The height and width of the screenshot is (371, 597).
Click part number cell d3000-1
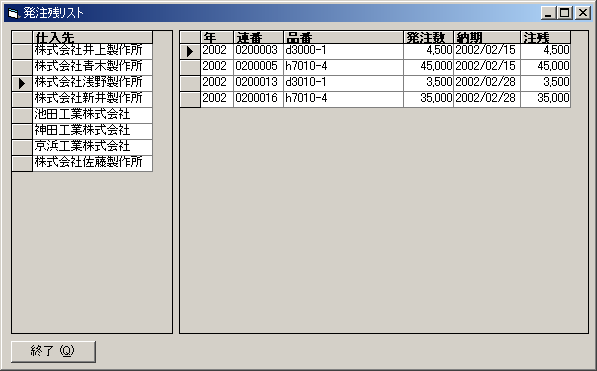(x=343, y=51)
